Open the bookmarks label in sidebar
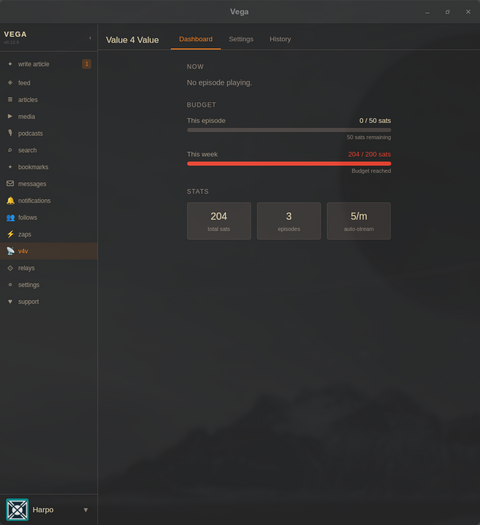The image size is (480, 525). (33, 167)
